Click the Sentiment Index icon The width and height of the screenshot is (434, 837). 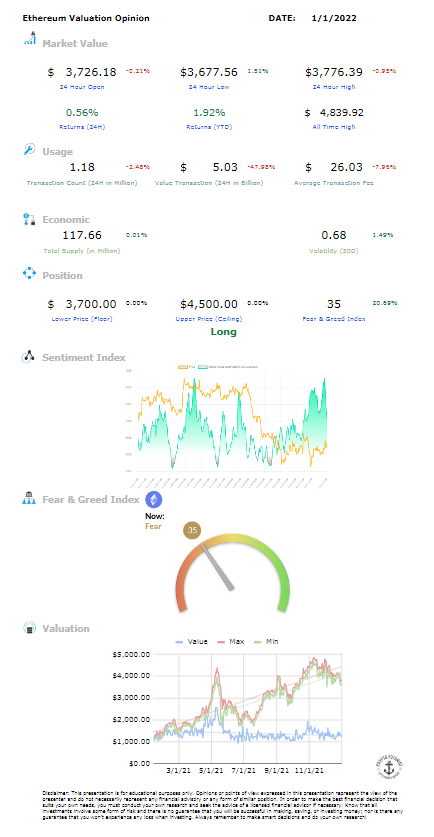28,357
